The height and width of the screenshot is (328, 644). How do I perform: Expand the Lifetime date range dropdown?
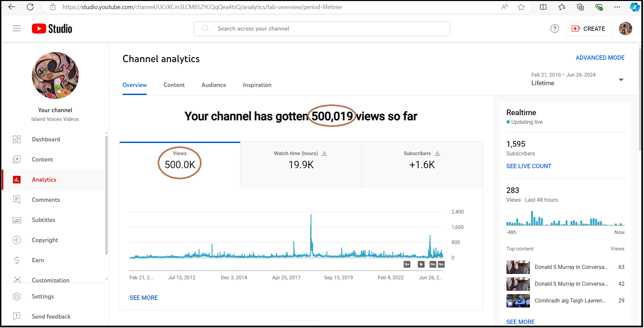[x=621, y=80]
